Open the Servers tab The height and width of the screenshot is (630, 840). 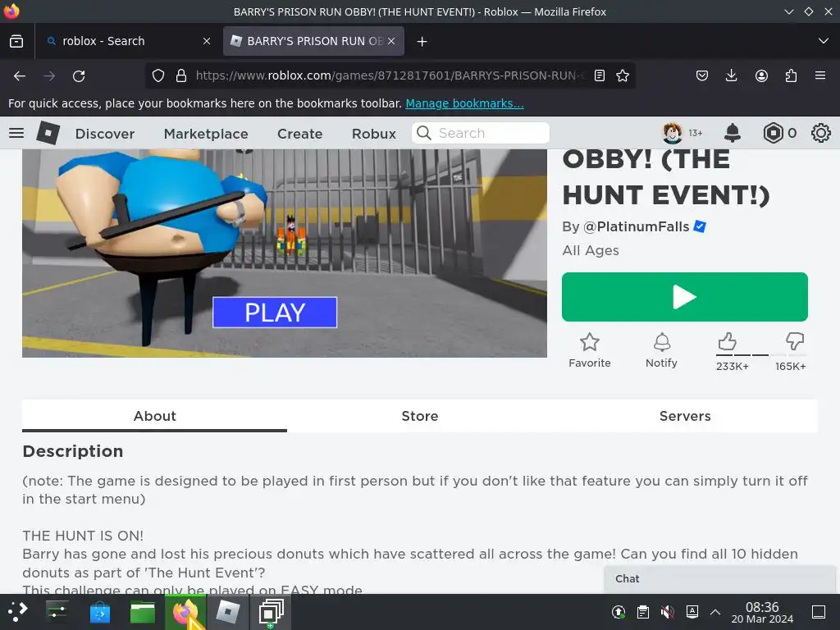point(685,416)
